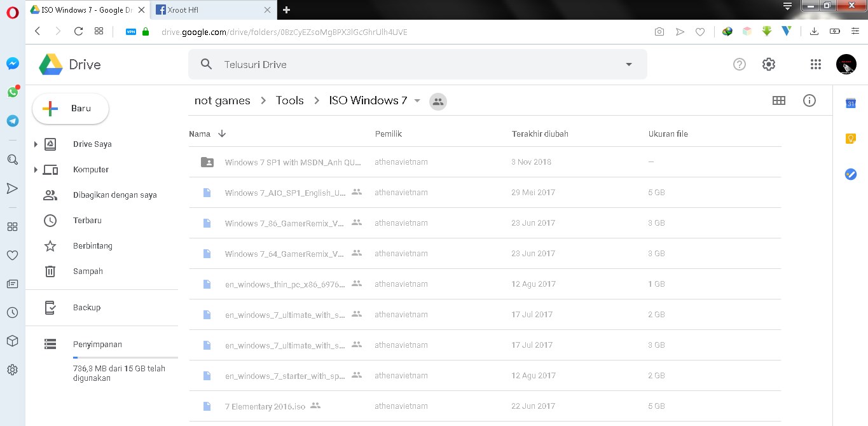This screenshot has height=426, width=868.
Task: Click the sidebar search icon
Action: click(12, 160)
